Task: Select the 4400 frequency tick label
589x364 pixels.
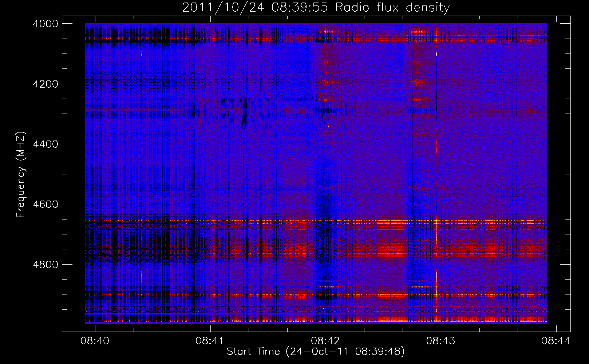Action: click(x=46, y=144)
